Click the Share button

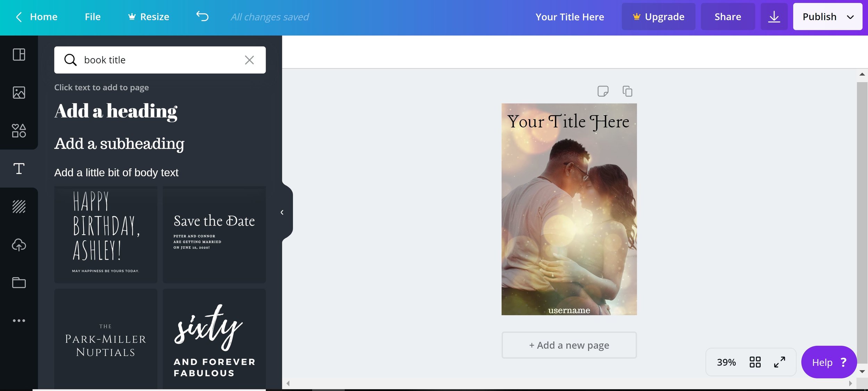(728, 17)
